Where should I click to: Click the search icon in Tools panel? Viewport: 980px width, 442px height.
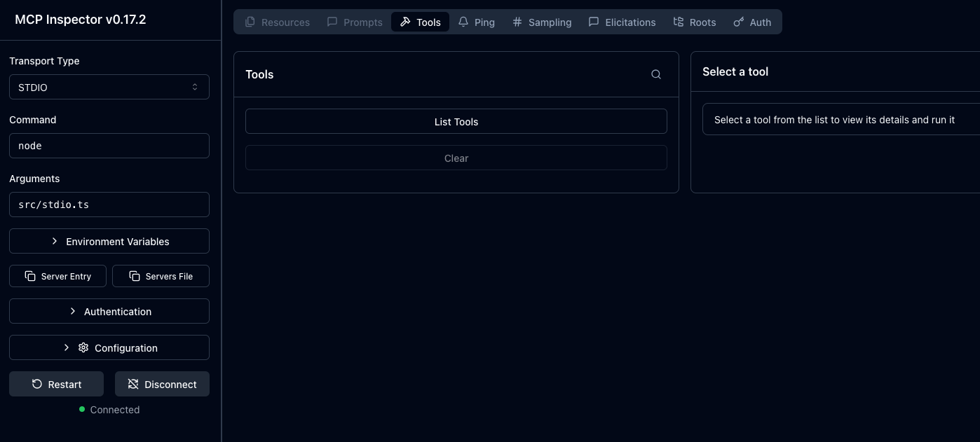(656, 74)
